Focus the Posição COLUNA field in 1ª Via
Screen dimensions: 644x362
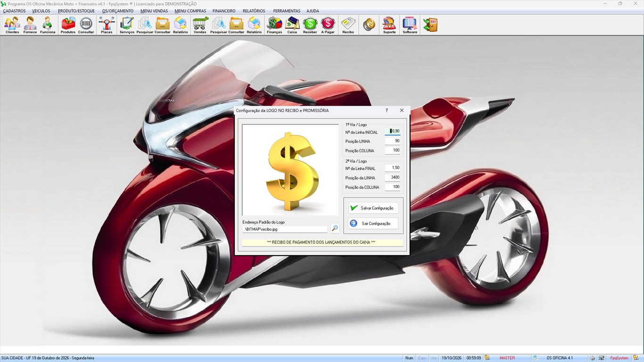393,150
